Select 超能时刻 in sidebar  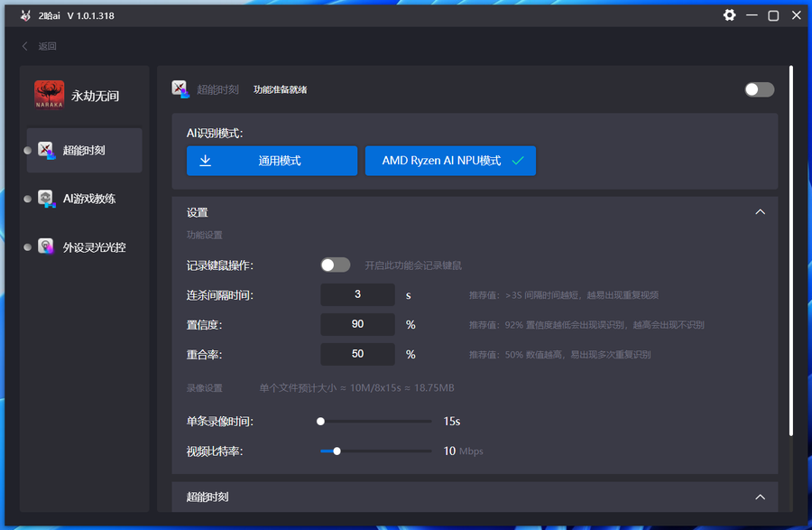point(85,150)
